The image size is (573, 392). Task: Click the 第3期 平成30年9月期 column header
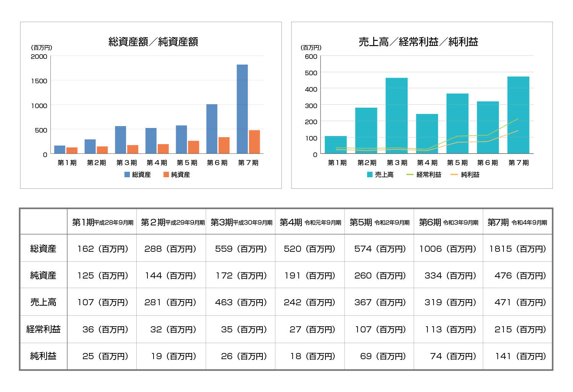(x=241, y=222)
